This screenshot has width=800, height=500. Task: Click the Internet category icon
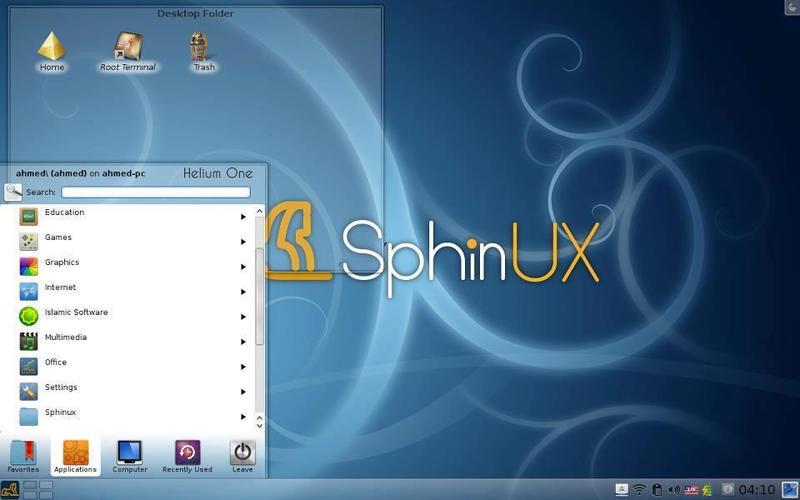coord(29,292)
